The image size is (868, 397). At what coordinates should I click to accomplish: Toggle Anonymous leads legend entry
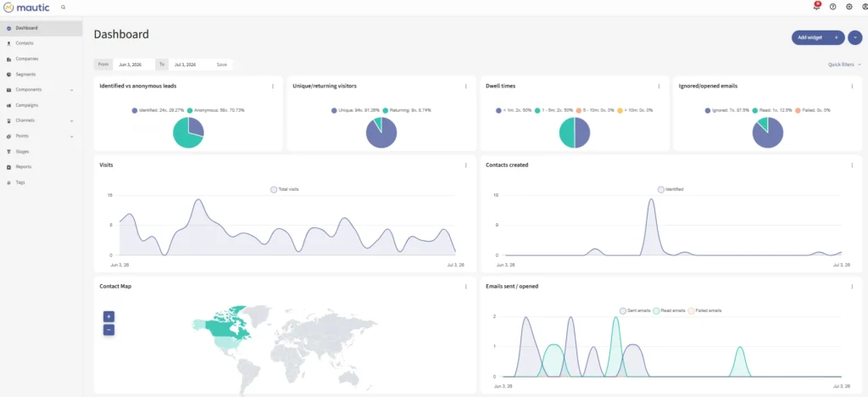[x=216, y=110]
